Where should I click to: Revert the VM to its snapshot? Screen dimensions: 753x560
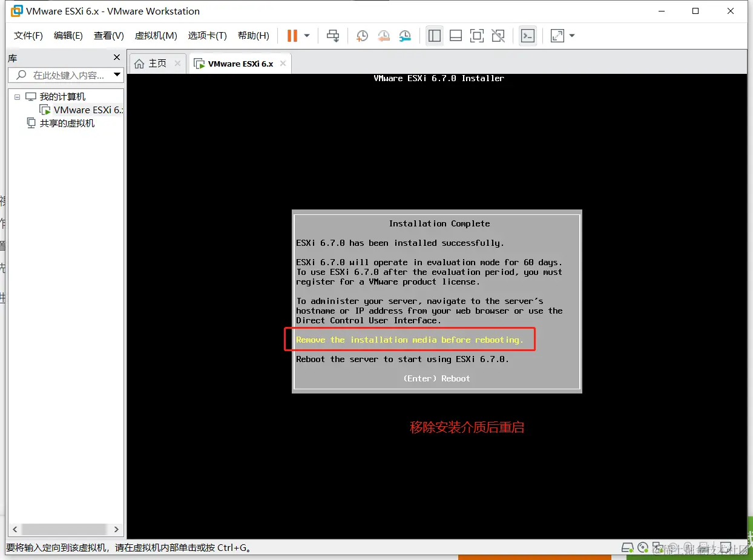coord(384,36)
